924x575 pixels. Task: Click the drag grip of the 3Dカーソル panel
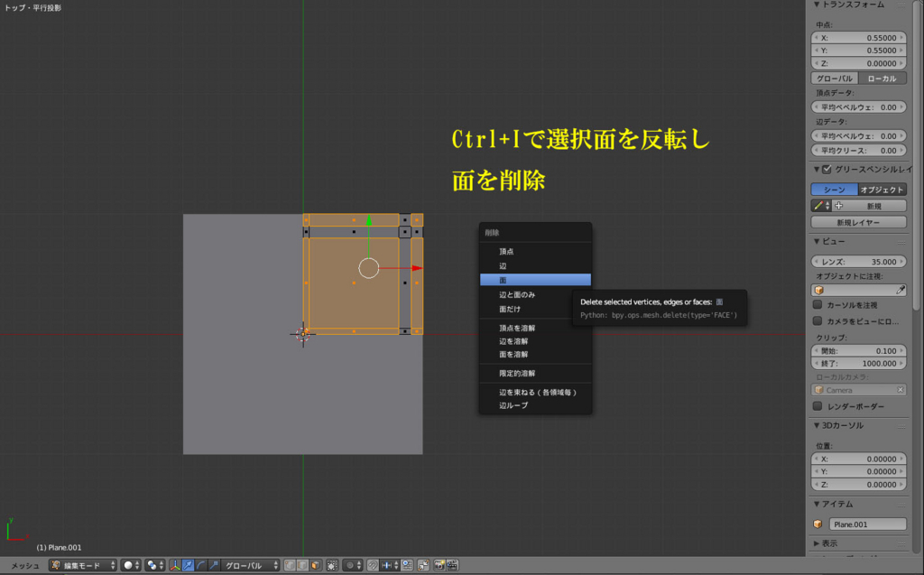901,426
